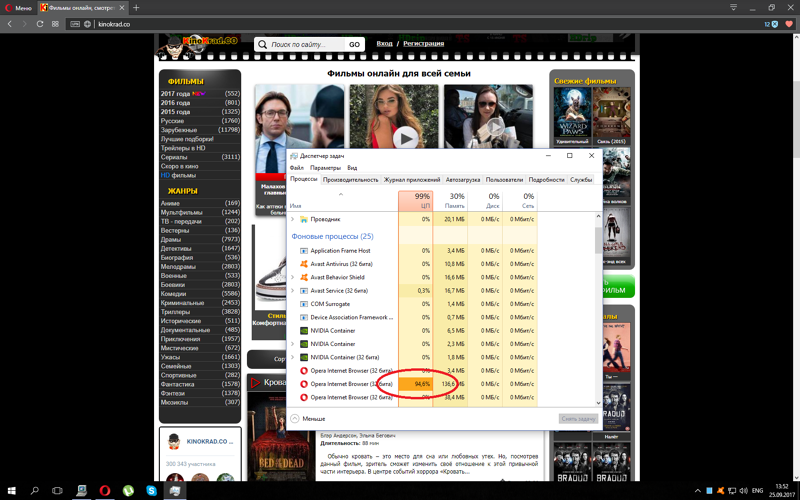Switch to the Журнал приложений tab
Viewport: 800px width, 500px height.
click(x=412, y=180)
